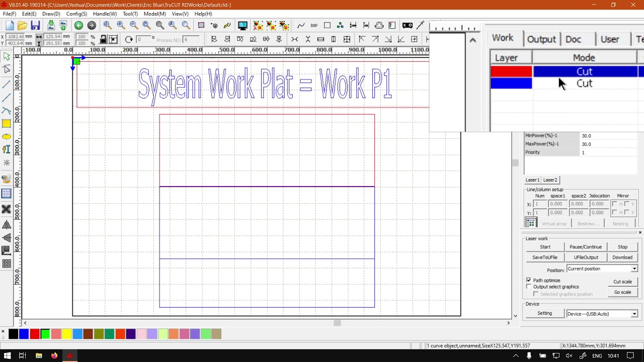Switch to the User tab
Image resolution: width=644 pixels, height=362 pixels.
pos(610,39)
